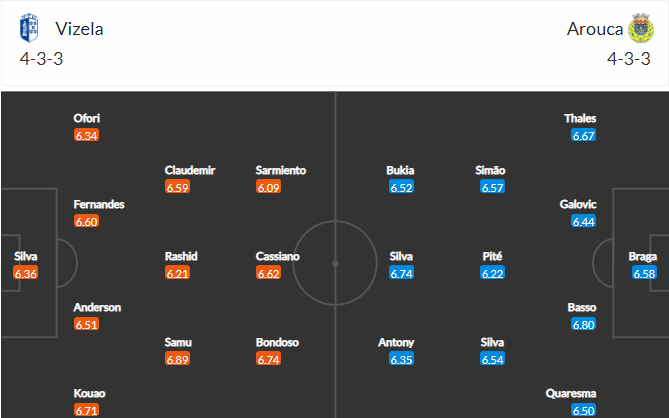Click Sarmiento's 6.09 rating badge
Viewport: 669px width, 418px height.
click(268, 187)
